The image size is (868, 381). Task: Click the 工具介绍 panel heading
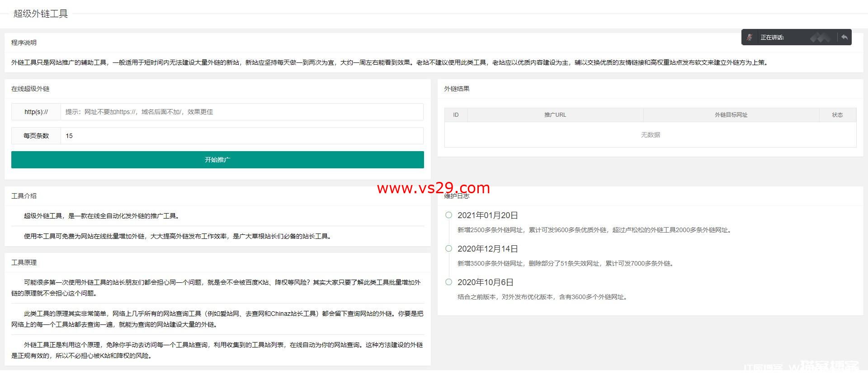[x=24, y=196]
